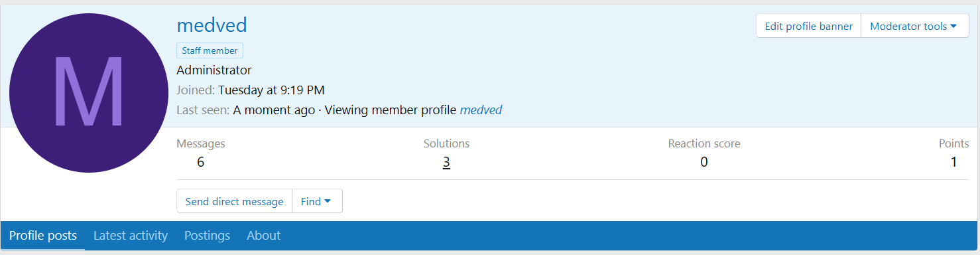Send direct message to medved
980x255 pixels.
(x=234, y=201)
